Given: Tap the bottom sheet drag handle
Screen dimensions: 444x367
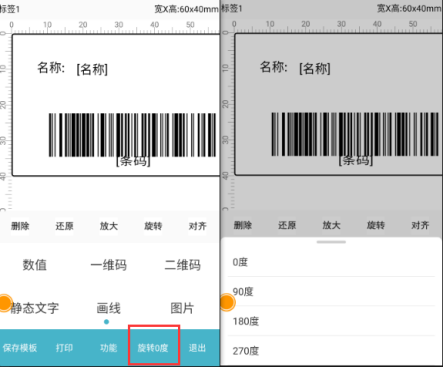Looking at the screenshot, I should point(331,242).
